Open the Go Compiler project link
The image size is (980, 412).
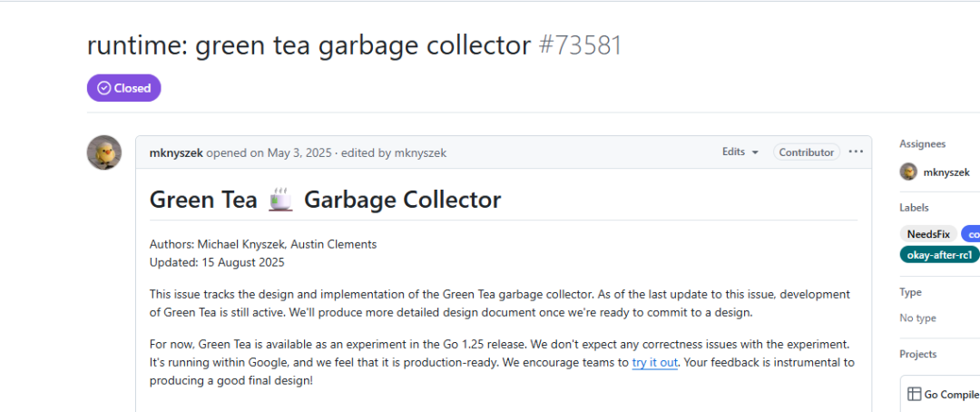(x=951, y=395)
